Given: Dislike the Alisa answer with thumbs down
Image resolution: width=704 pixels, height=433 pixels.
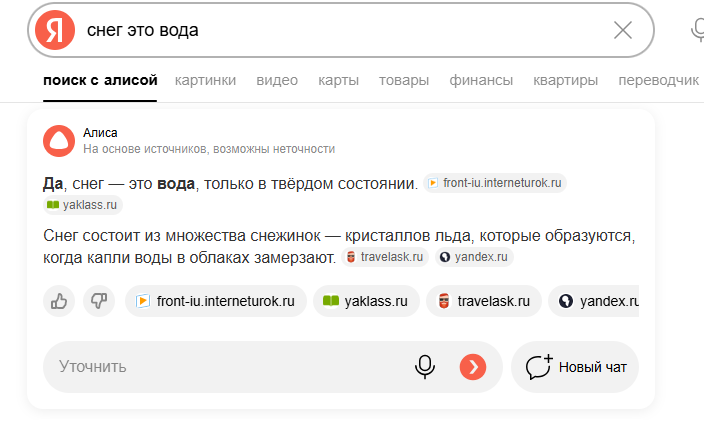Looking at the screenshot, I should pyautogui.click(x=98, y=300).
